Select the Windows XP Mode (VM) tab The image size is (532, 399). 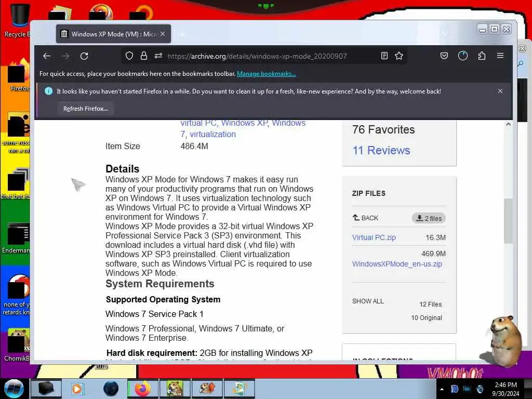[113, 34]
